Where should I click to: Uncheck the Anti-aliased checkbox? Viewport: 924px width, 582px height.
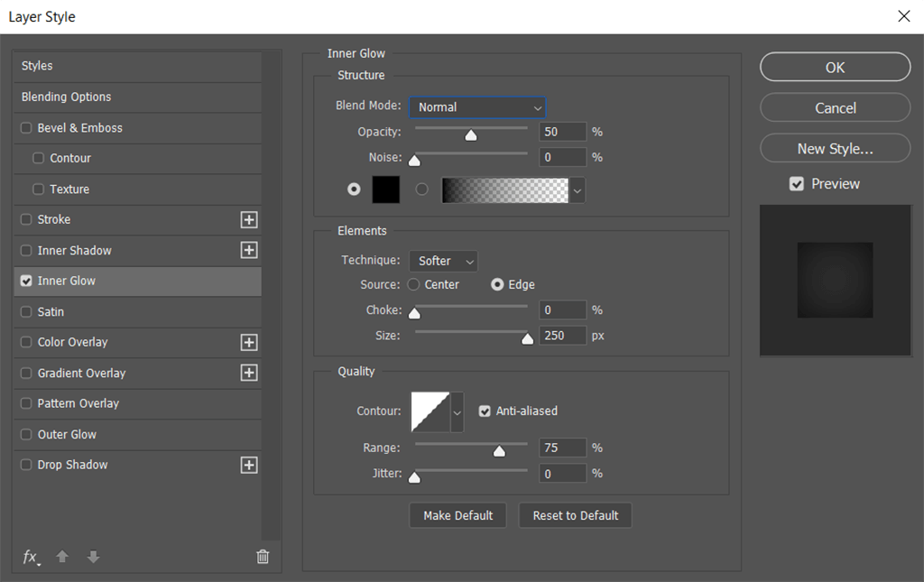[x=485, y=411]
